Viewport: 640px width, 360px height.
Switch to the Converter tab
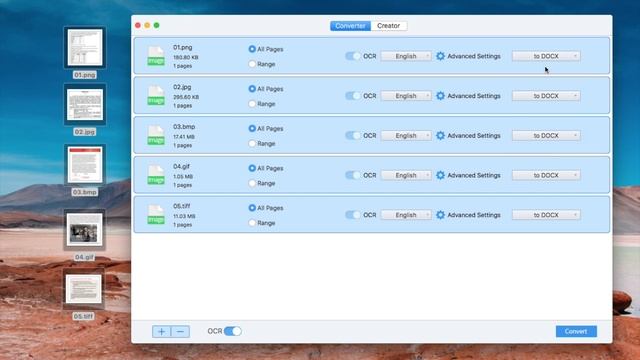pyautogui.click(x=350, y=26)
